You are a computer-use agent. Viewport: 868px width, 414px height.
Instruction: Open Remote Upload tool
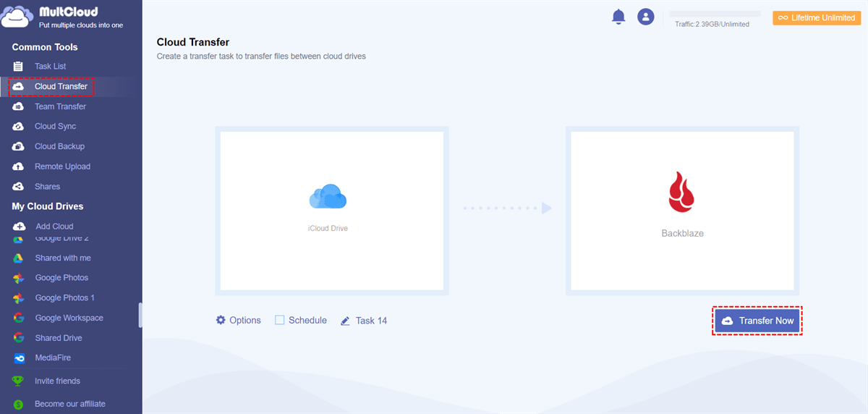[62, 166]
